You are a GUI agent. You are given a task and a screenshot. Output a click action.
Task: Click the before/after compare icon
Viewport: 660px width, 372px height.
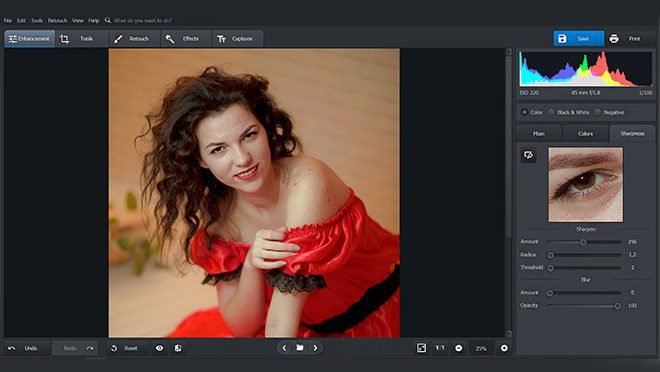point(178,348)
